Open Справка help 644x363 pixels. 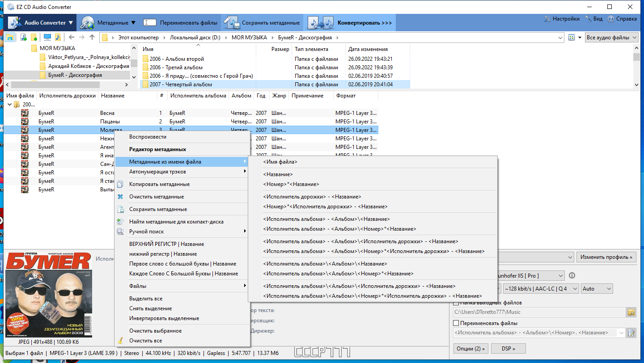pyautogui.click(x=622, y=19)
